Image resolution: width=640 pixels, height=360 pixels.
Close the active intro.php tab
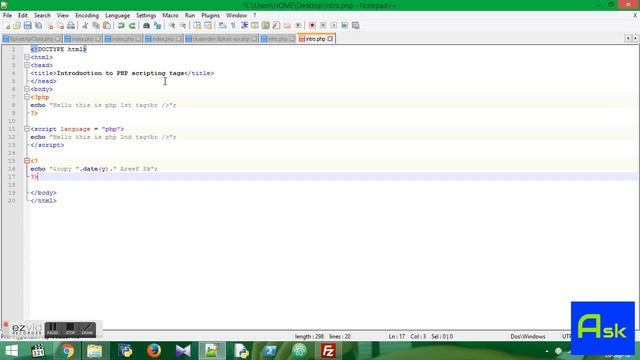[330, 39]
